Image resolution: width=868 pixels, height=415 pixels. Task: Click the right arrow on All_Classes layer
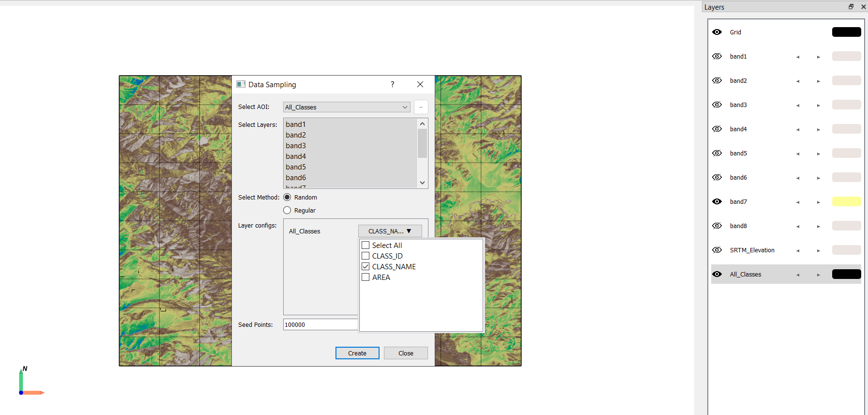click(819, 275)
